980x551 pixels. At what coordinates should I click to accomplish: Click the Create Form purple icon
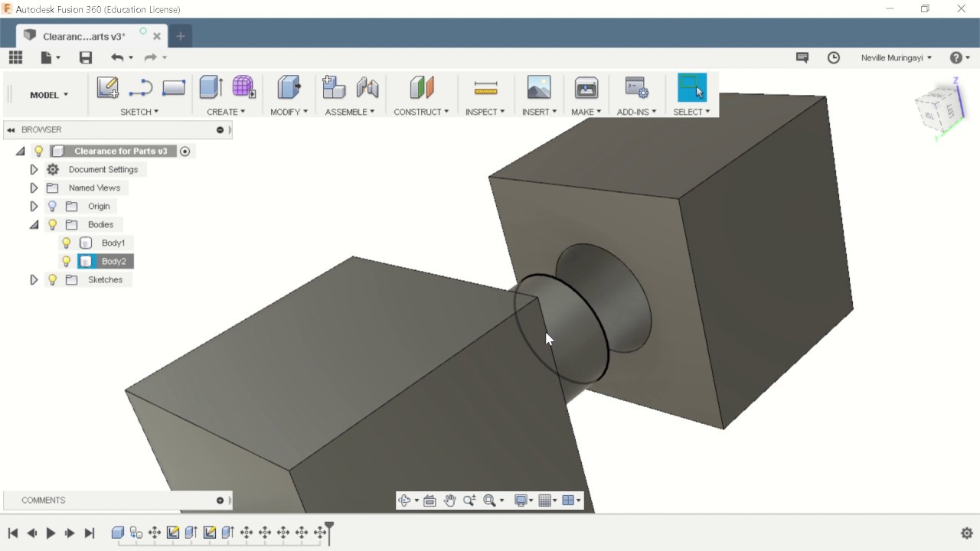[x=243, y=87]
